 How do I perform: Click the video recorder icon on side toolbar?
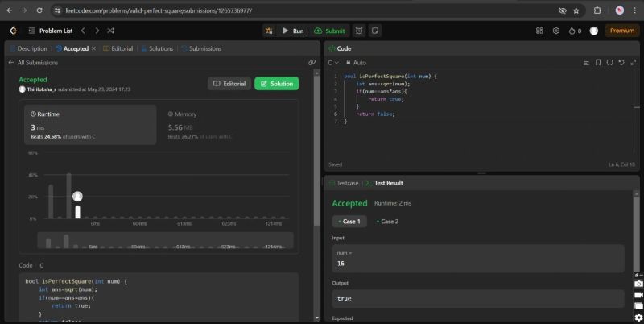638,295
